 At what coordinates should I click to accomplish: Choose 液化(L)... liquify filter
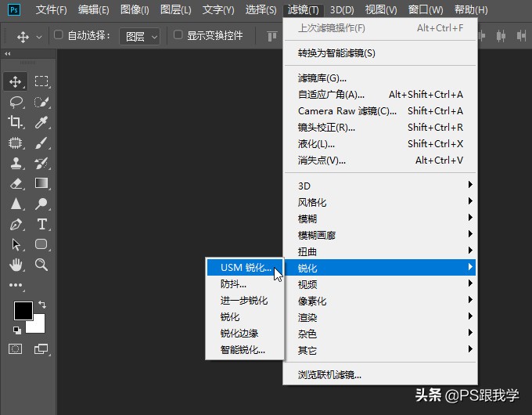point(380,144)
